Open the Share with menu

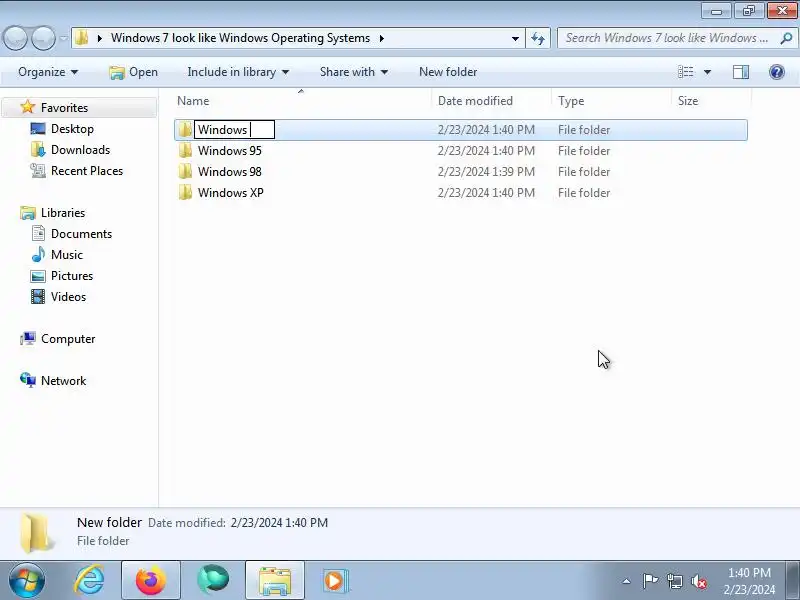point(354,72)
